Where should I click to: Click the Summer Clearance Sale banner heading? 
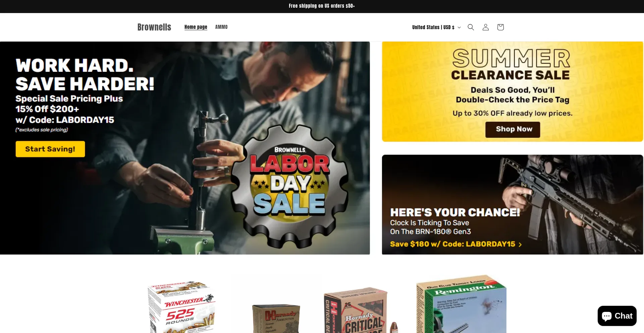[511, 65]
